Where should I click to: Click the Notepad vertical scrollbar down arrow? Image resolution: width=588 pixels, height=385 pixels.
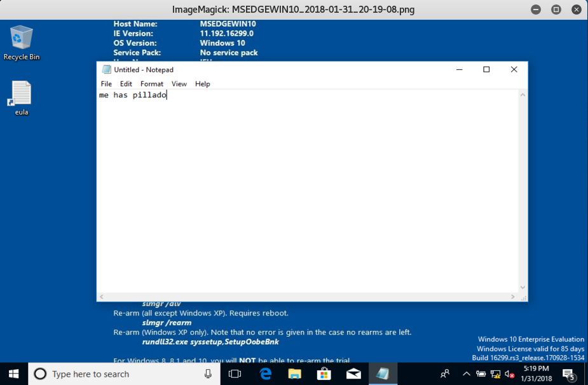coord(523,288)
